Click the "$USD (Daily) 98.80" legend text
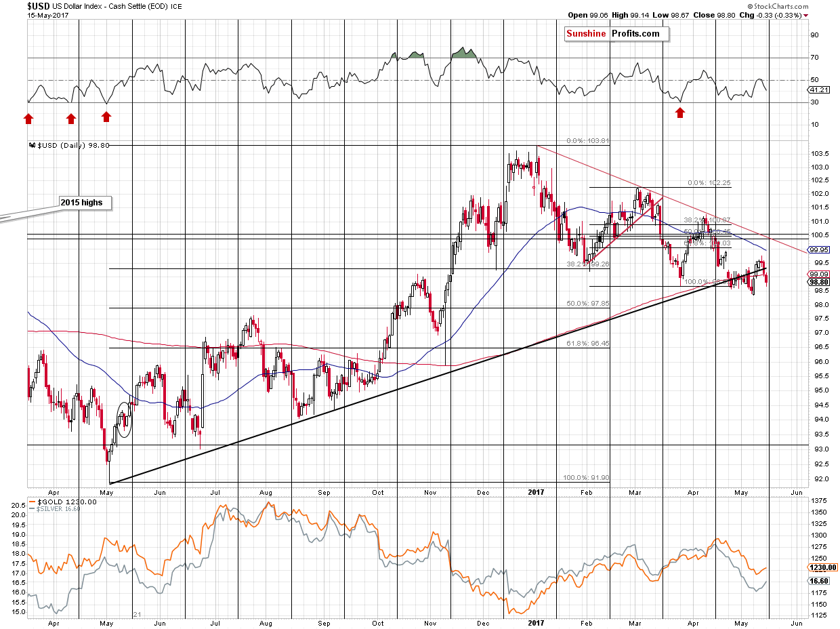The image size is (840, 629). 72,145
